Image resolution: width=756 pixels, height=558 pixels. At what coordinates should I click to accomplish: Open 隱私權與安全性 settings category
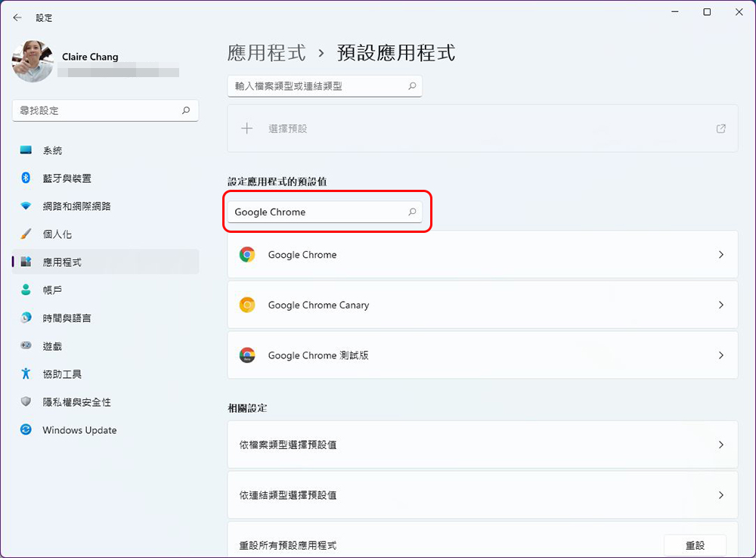(105, 401)
